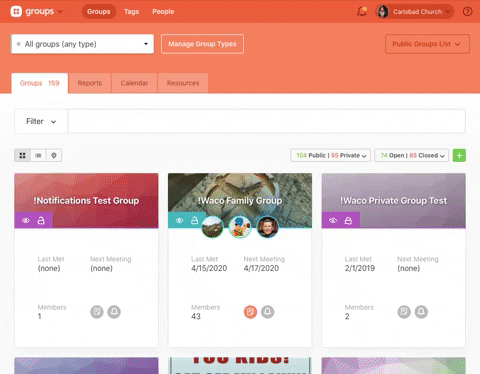The height and width of the screenshot is (374, 480).
Task: Switch to grid view layout
Action: click(22, 155)
